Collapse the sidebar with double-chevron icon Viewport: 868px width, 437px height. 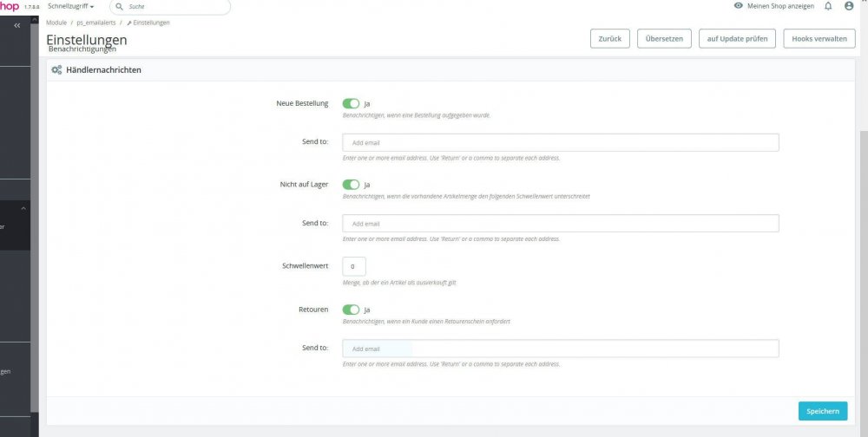tap(17, 26)
